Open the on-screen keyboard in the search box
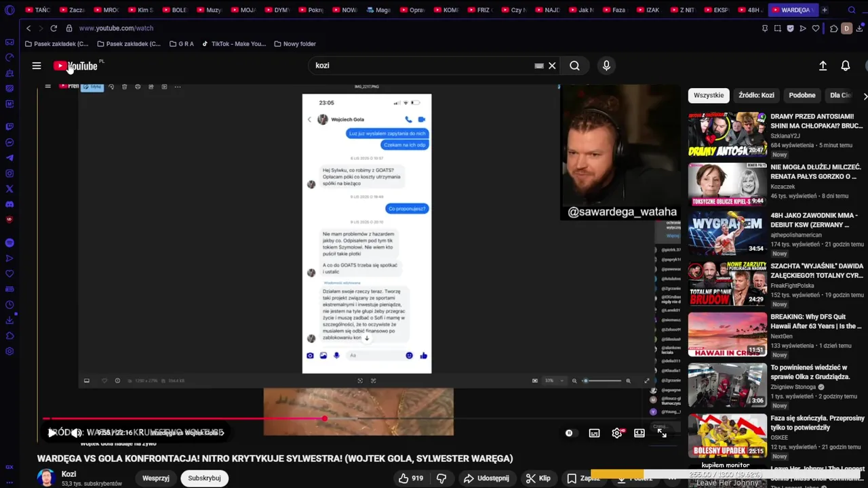Viewport: 868px width, 488px height. pos(539,66)
